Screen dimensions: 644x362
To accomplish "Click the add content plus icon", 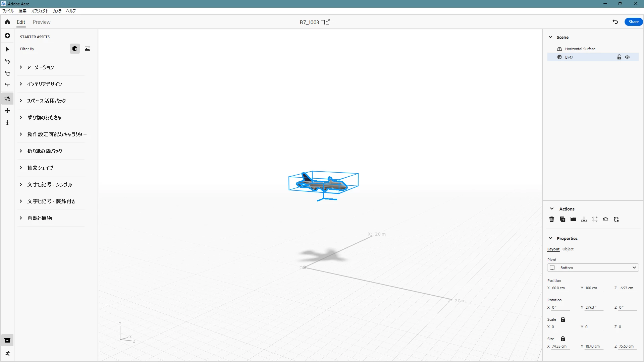I will point(7,36).
